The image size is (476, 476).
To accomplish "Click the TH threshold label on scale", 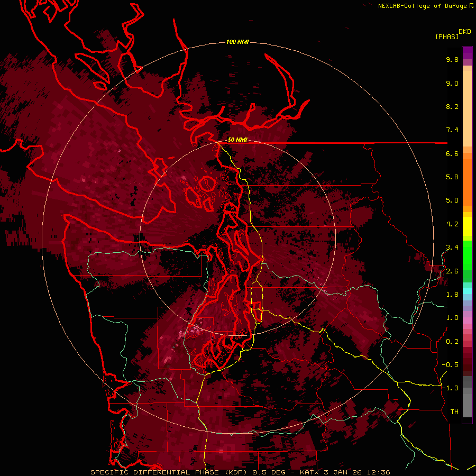I will [454, 412].
